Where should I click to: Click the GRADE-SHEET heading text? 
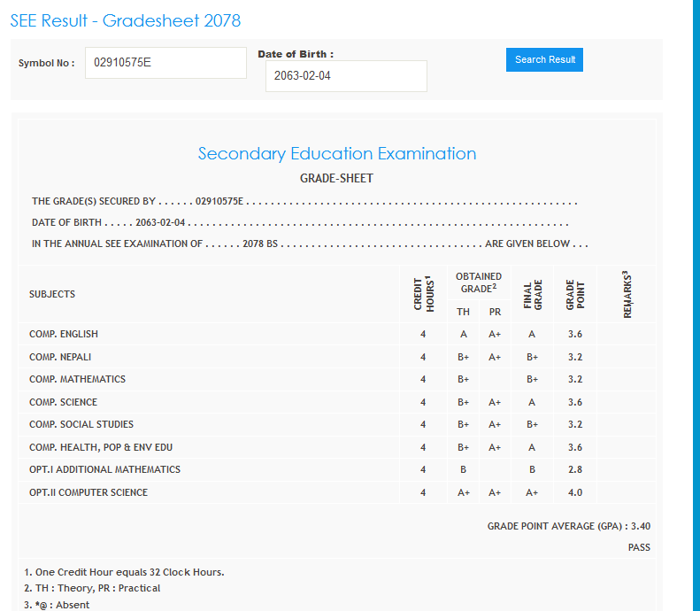coord(337,179)
